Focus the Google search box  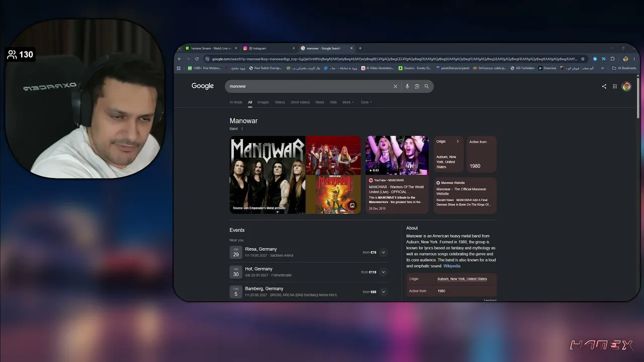[x=329, y=86]
